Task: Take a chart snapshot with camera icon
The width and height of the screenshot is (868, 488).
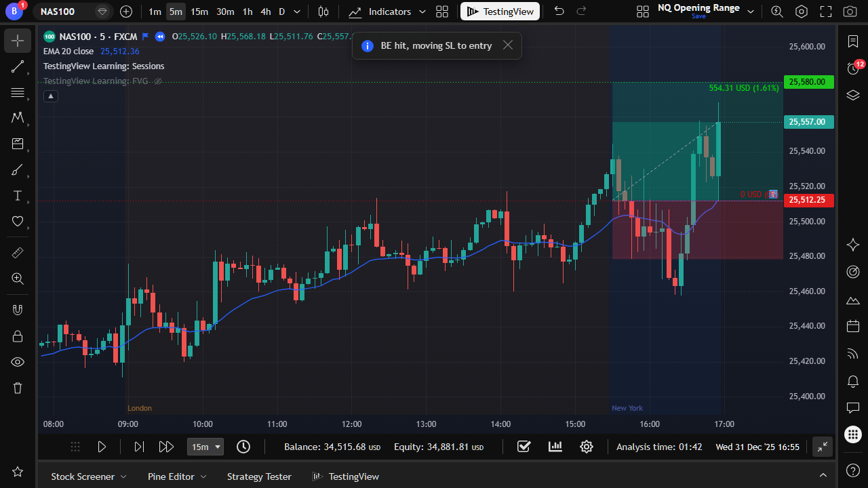Action: (x=849, y=12)
